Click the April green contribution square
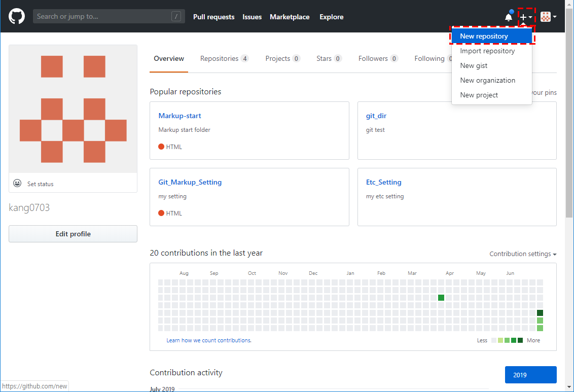The image size is (574, 392). (x=441, y=298)
